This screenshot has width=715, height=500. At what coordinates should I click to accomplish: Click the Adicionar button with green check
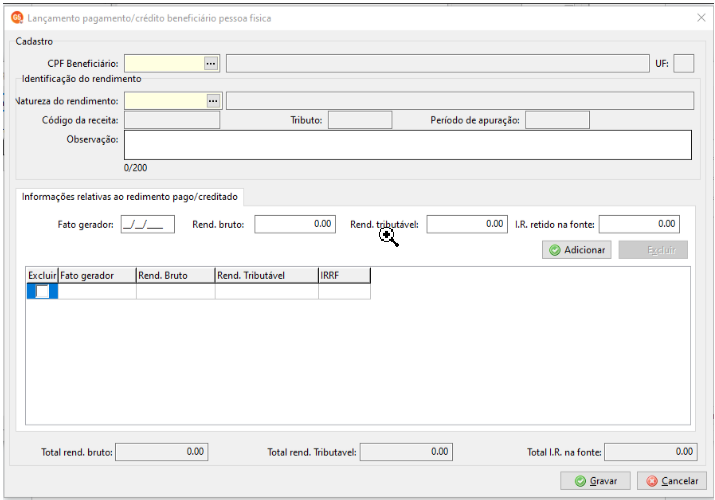click(x=577, y=250)
